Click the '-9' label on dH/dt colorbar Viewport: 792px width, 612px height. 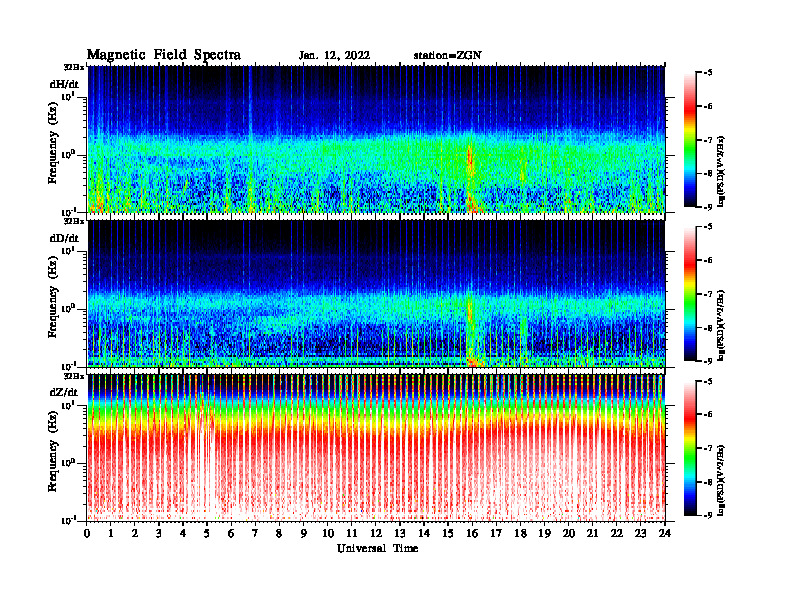pos(708,207)
